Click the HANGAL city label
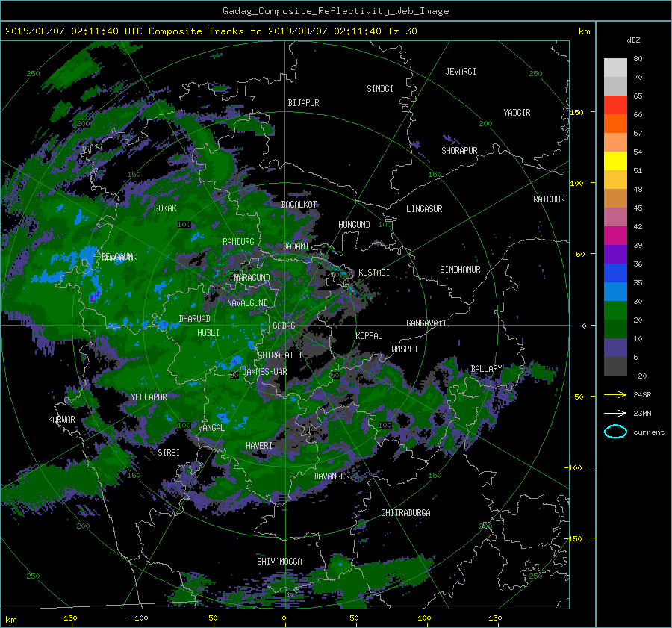Screen dimensions: 672x628 [211, 428]
